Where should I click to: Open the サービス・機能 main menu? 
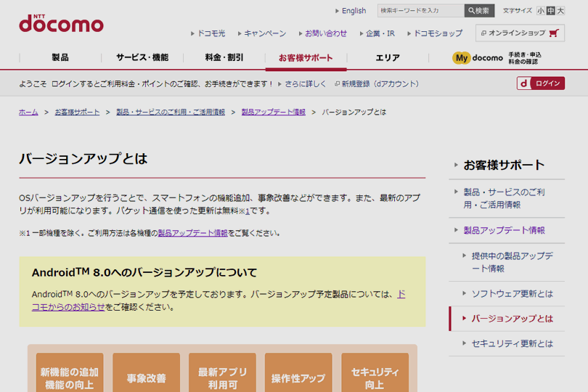point(142,57)
